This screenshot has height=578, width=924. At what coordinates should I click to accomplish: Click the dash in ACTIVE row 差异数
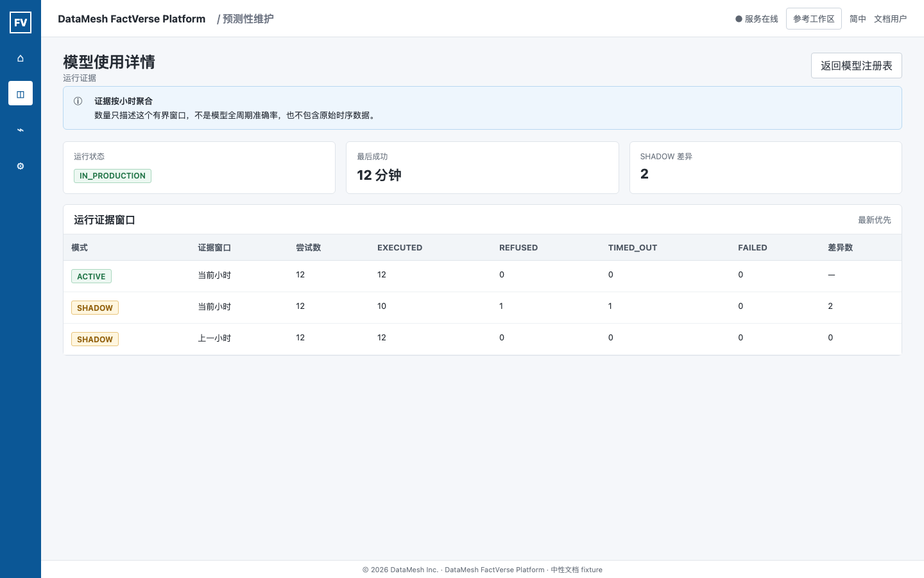[832, 275]
